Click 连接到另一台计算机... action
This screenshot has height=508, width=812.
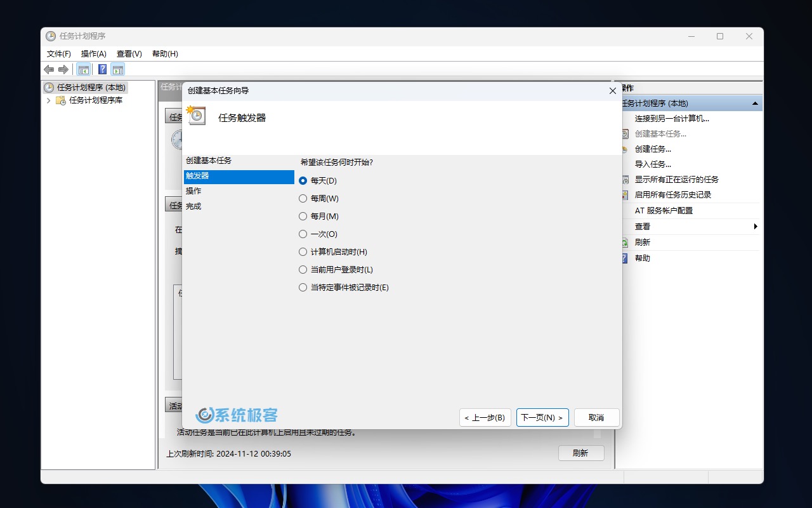(672, 118)
